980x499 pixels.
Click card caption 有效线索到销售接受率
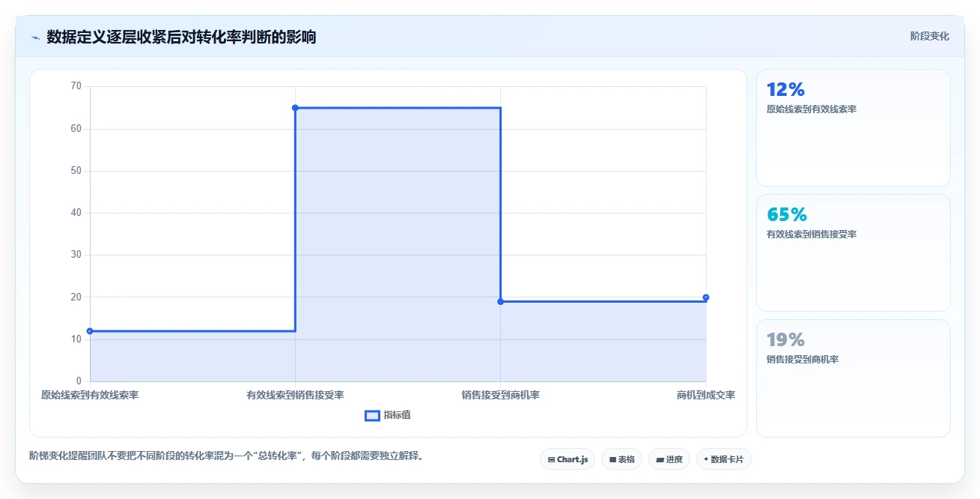tap(812, 235)
